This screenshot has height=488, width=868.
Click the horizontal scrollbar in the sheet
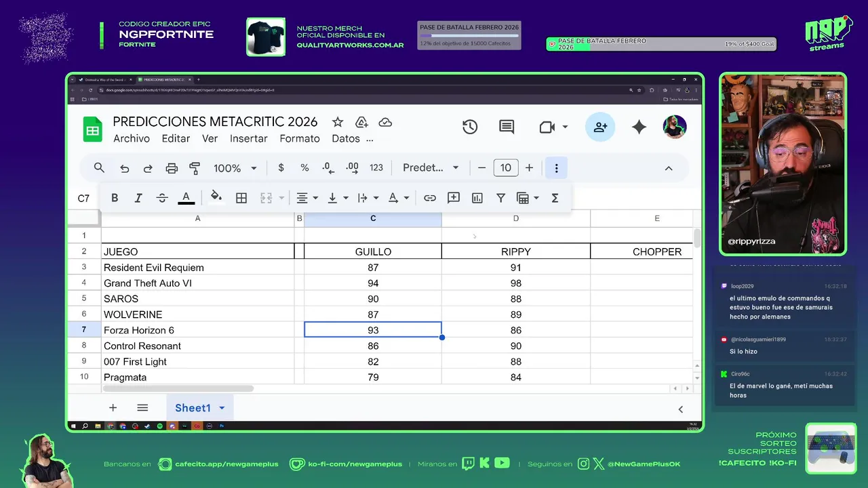pyautogui.click(x=178, y=388)
